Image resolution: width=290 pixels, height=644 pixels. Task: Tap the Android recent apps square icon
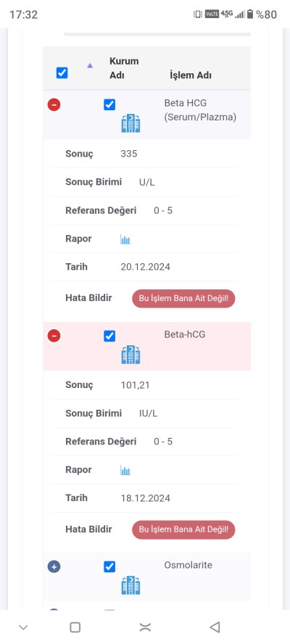[75, 627]
